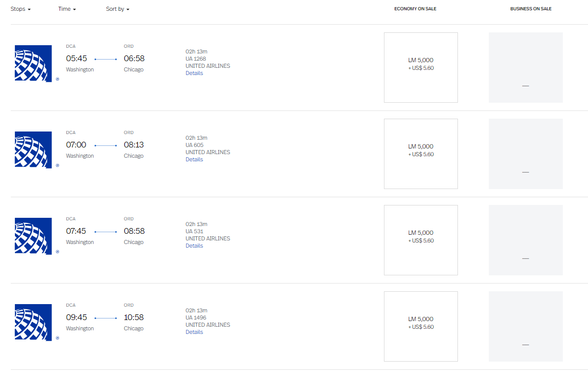
Task: Select economy fare for the 07:45 departure
Action: click(421, 240)
